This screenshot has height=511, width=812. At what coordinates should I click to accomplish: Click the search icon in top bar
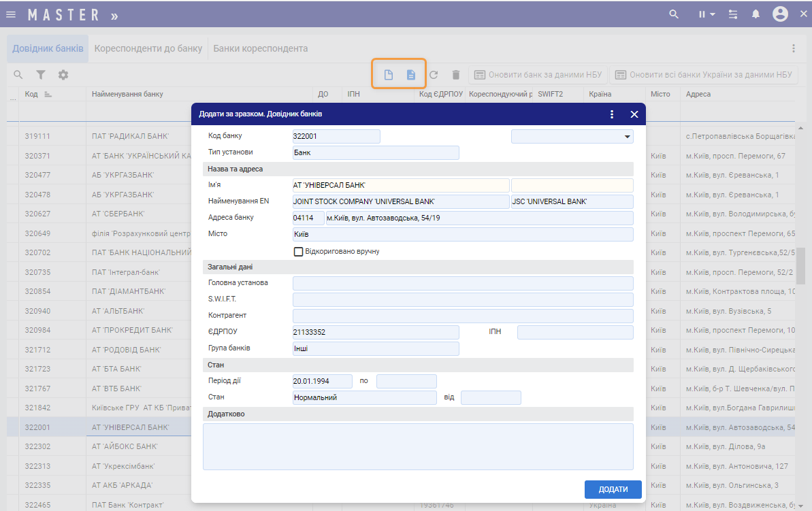pyautogui.click(x=674, y=14)
